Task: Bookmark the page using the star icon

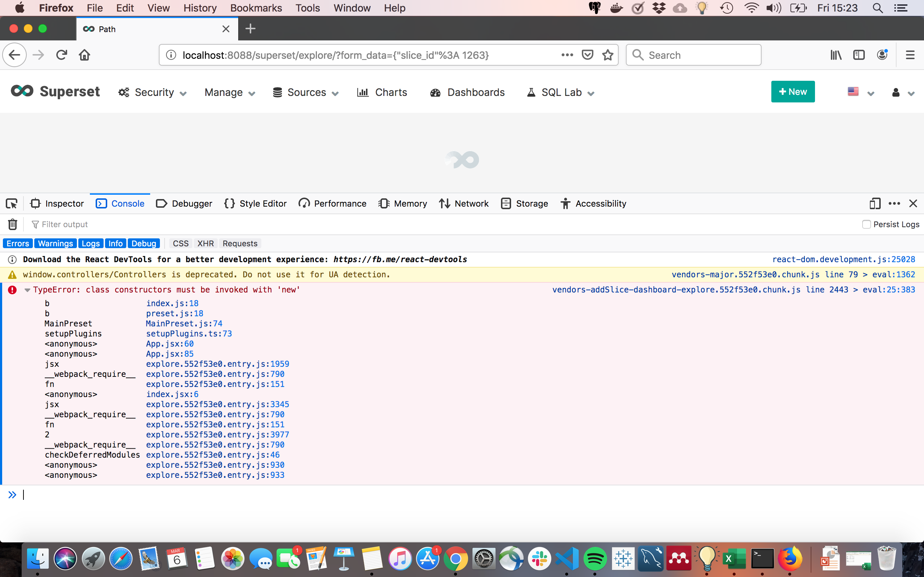Action: click(x=607, y=55)
